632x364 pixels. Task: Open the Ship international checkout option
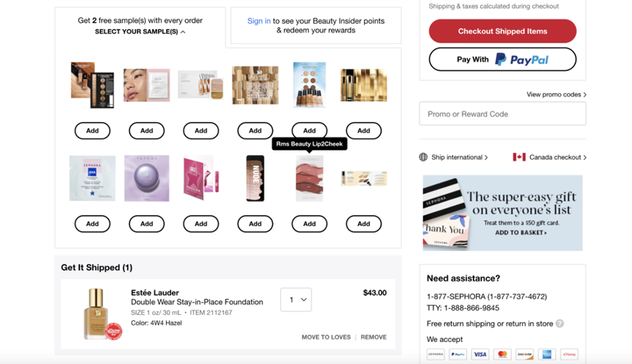457,157
